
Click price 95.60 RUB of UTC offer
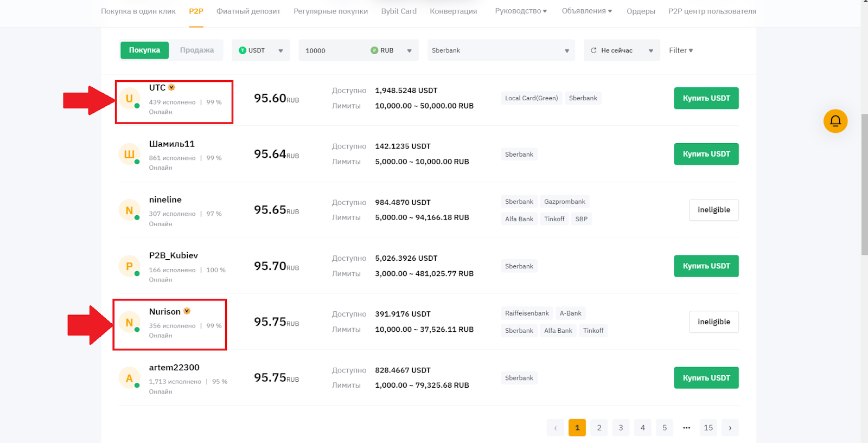point(277,98)
